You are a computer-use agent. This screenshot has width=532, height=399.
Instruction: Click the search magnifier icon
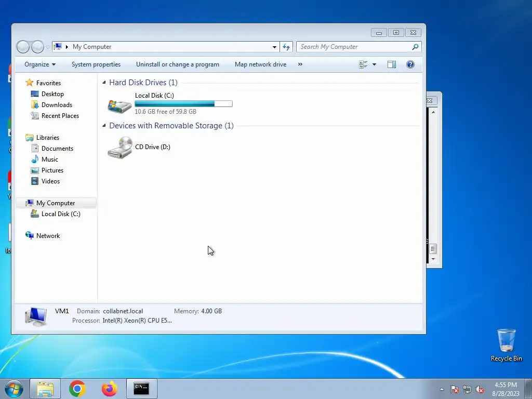pyautogui.click(x=415, y=47)
